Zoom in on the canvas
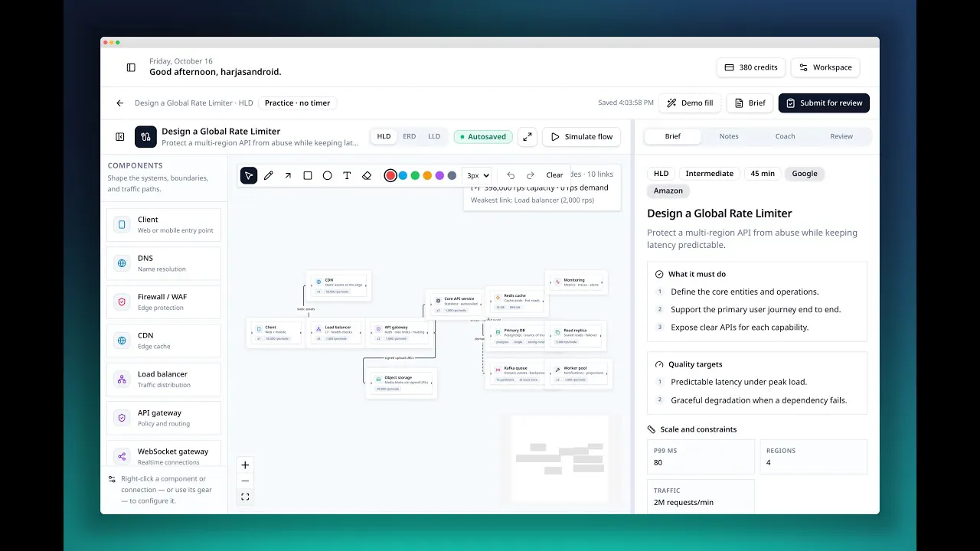The height and width of the screenshot is (551, 980). point(245,465)
